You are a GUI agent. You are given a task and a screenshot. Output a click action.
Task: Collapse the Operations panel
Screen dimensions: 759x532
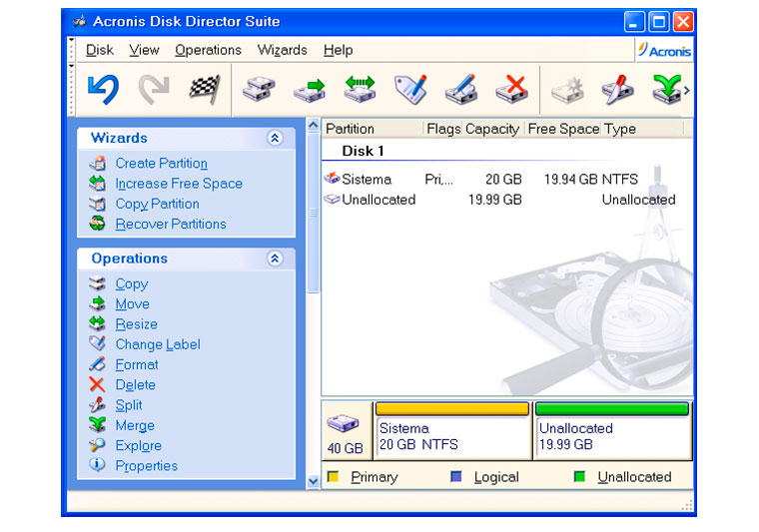click(x=275, y=259)
